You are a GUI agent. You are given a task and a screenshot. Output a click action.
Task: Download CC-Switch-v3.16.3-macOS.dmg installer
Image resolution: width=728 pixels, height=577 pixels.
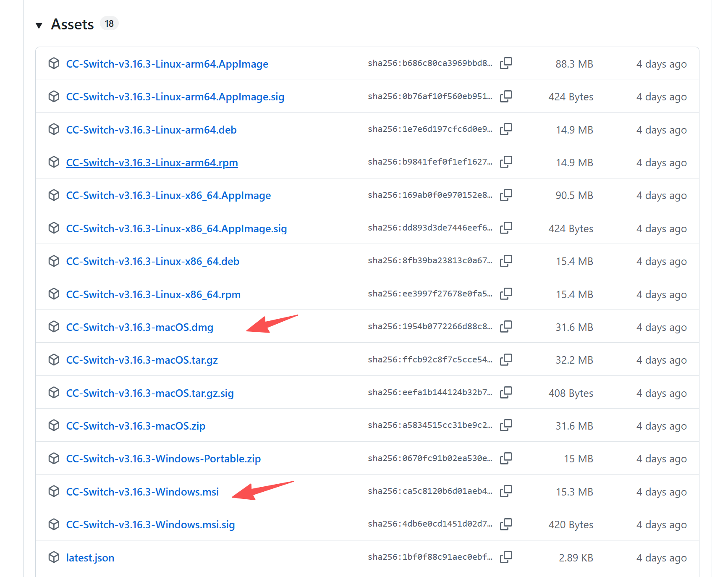pos(140,327)
